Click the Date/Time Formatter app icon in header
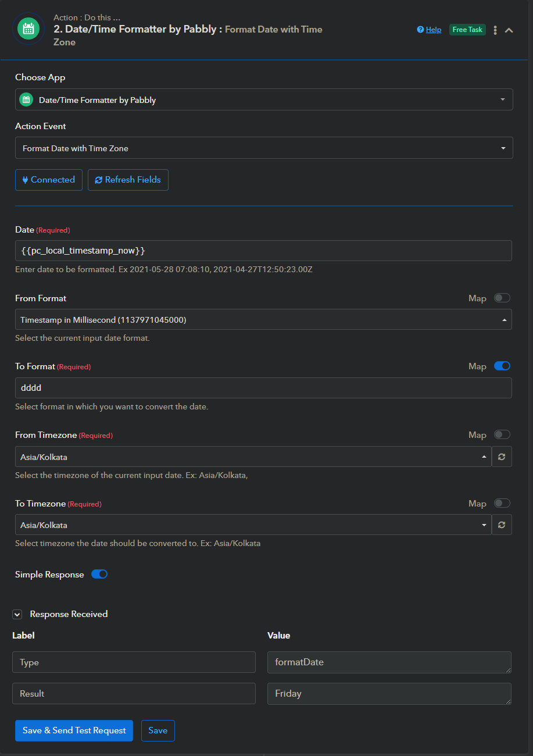 pyautogui.click(x=28, y=28)
